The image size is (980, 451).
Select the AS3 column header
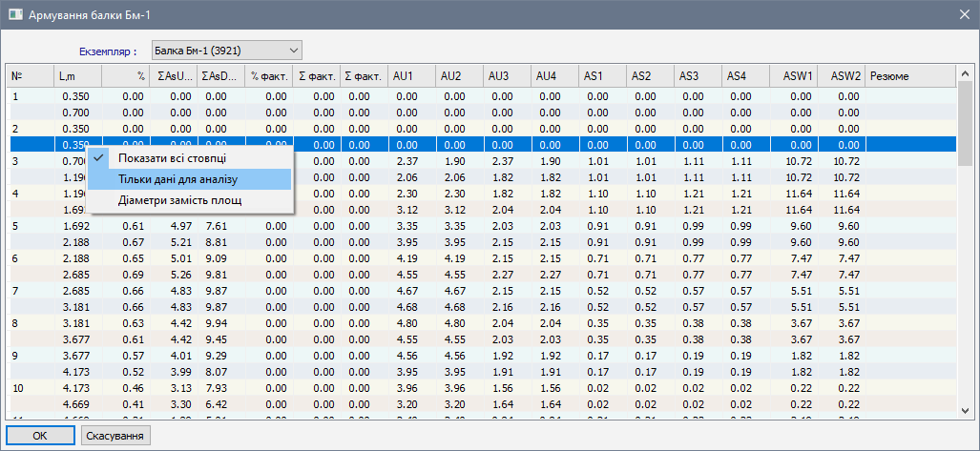point(698,75)
